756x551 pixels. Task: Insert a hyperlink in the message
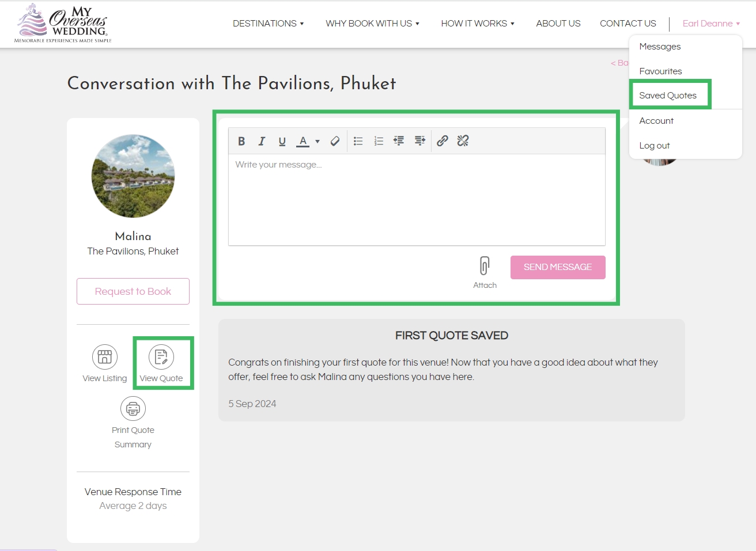coord(443,141)
